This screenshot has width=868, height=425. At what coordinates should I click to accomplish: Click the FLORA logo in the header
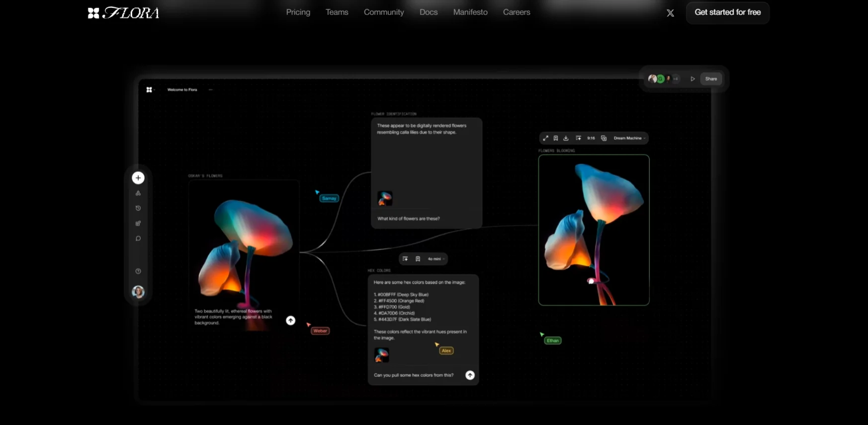coord(123,13)
